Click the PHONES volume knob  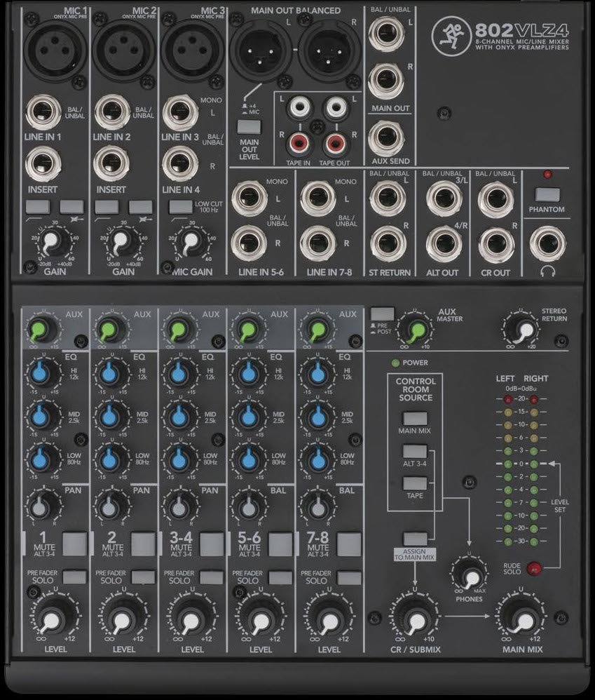pos(470,575)
